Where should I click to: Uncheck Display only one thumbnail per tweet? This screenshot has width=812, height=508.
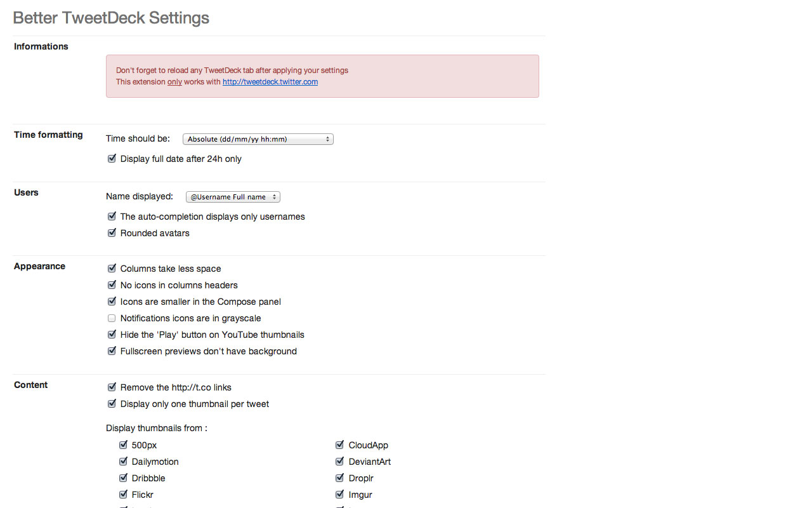click(x=112, y=404)
